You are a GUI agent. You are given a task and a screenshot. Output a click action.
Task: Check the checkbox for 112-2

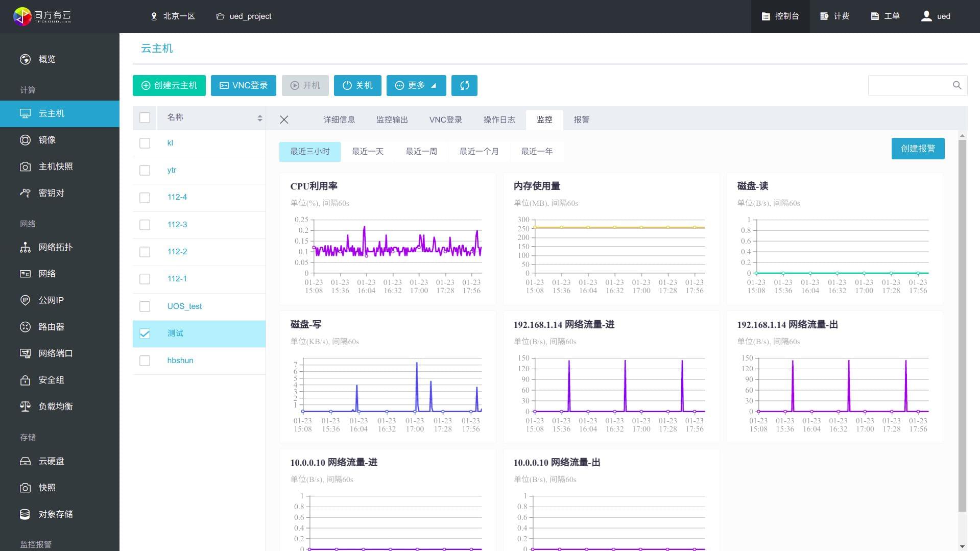click(x=145, y=252)
